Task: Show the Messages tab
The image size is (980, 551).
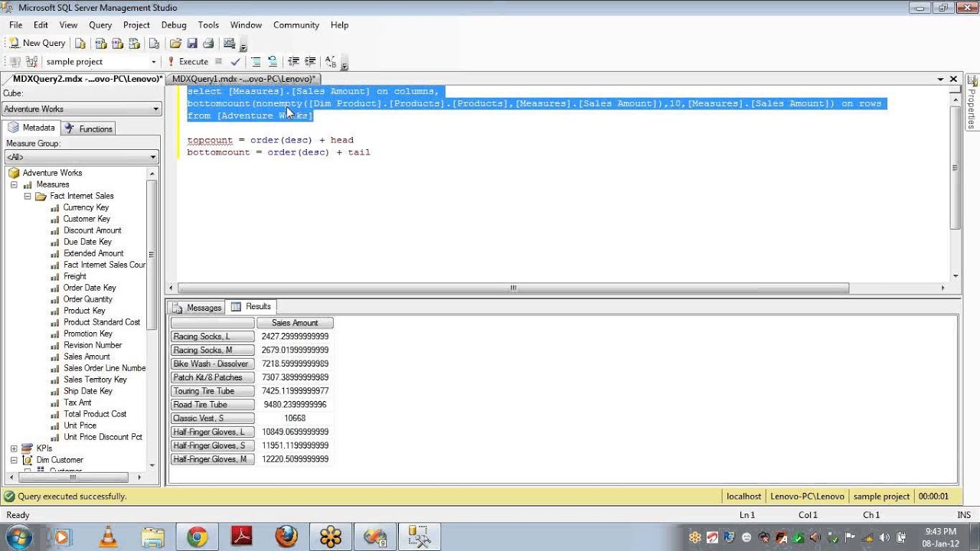Action: [x=197, y=308]
